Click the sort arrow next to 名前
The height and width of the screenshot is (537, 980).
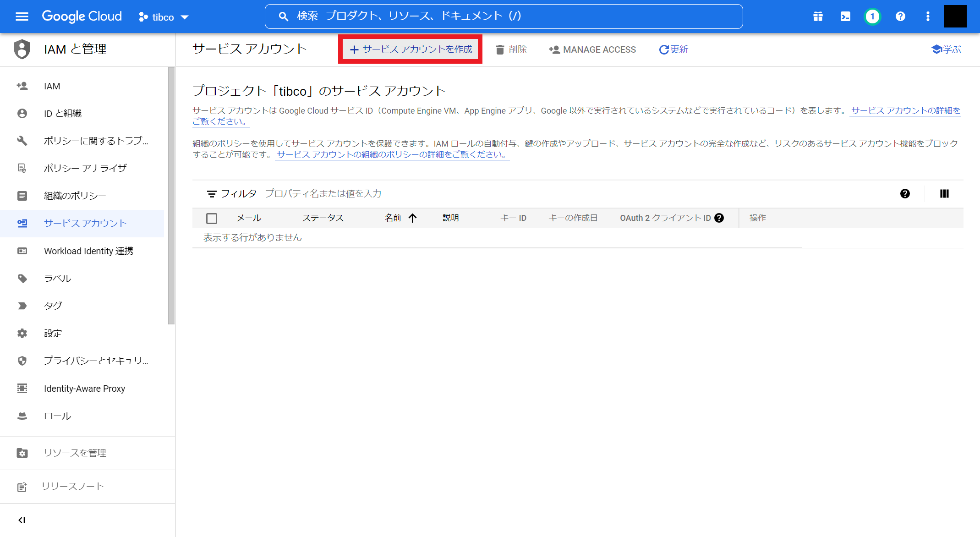(x=412, y=218)
